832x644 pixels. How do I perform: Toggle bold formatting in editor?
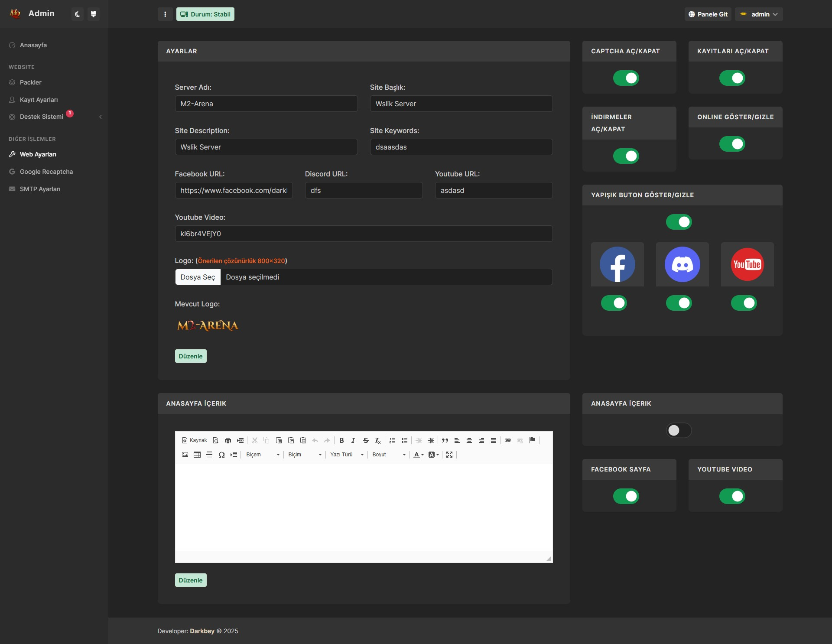[x=341, y=440]
